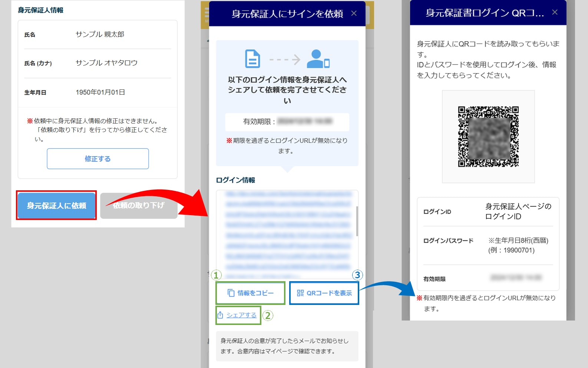Click the QR code image

[488, 137]
